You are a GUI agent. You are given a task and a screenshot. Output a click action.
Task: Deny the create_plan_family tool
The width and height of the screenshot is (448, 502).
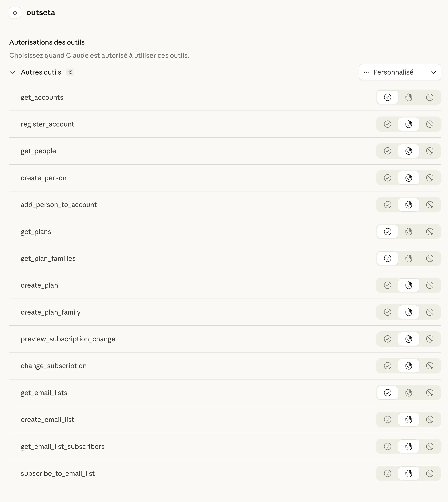point(430,312)
